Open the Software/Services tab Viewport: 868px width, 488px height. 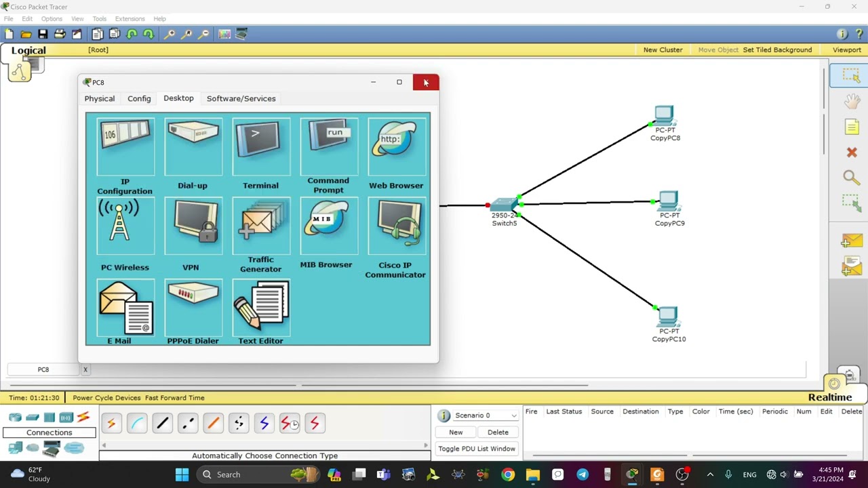coord(241,99)
